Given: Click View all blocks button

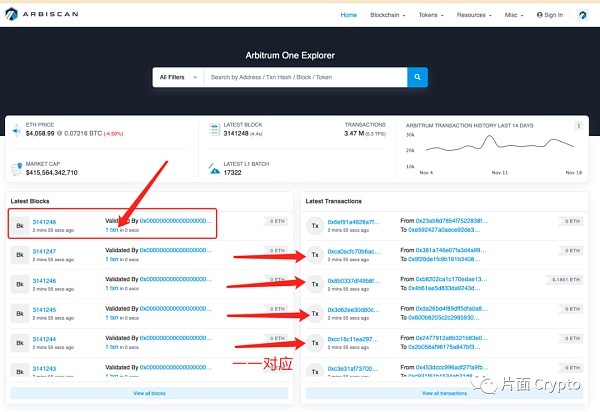Looking at the screenshot, I should tap(148, 394).
